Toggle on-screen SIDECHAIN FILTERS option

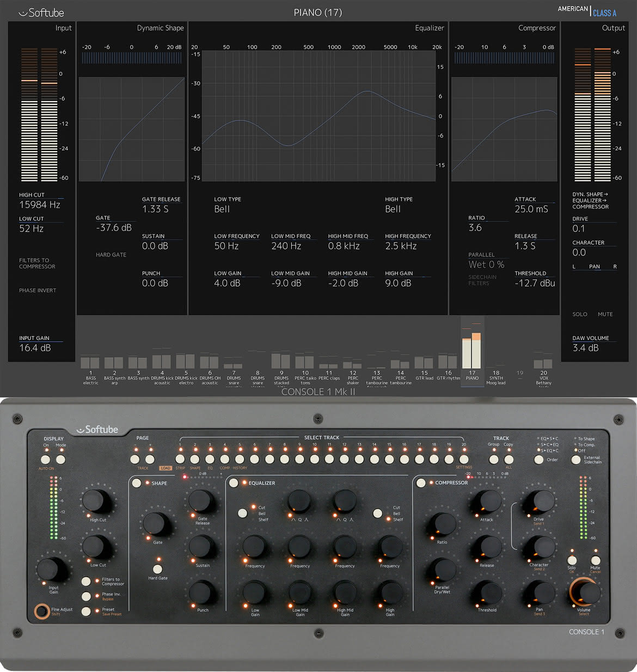coord(482,280)
